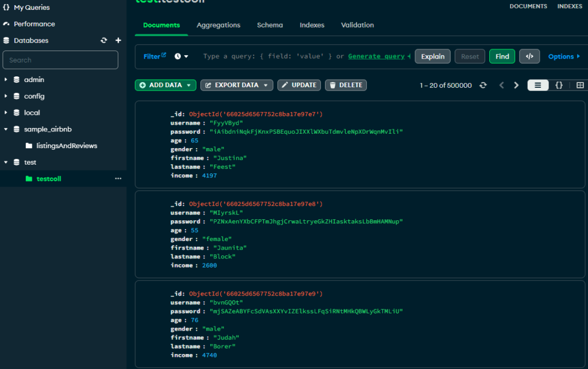Switch to table view

coord(580,85)
